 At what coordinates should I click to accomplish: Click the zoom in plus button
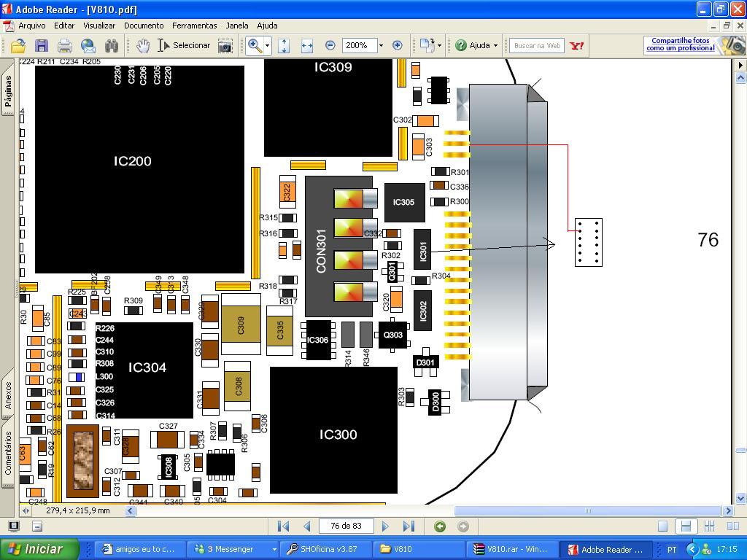click(398, 45)
